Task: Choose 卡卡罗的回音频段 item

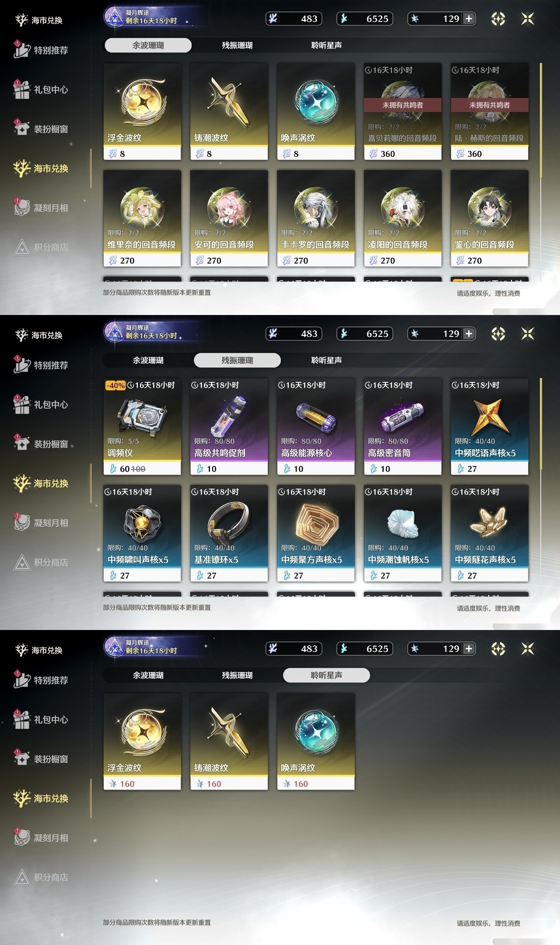Action: point(316,218)
